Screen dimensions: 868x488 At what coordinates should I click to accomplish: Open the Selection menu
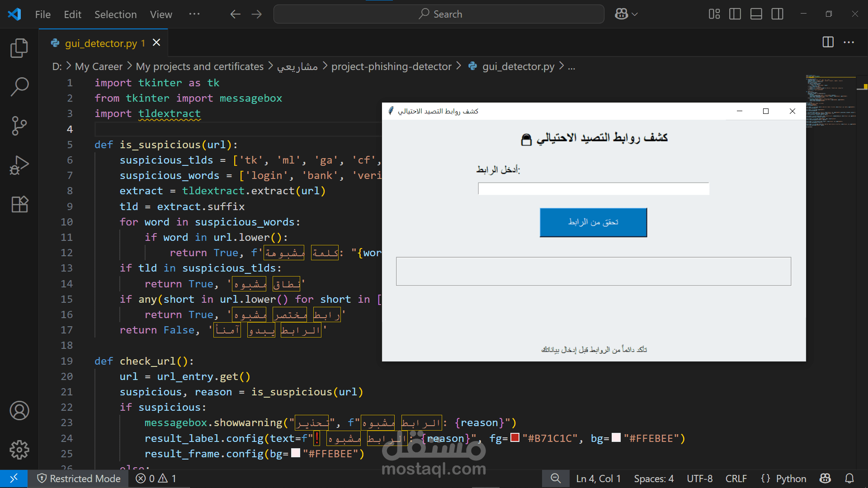click(115, 14)
